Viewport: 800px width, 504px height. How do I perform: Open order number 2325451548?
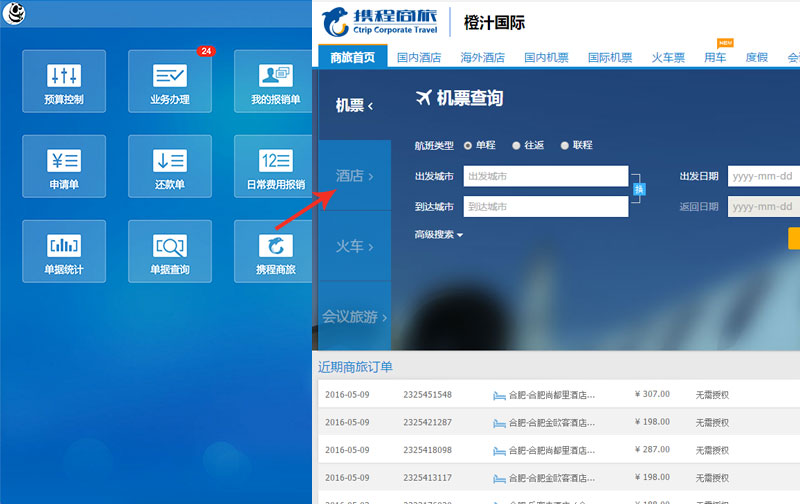pos(428,395)
